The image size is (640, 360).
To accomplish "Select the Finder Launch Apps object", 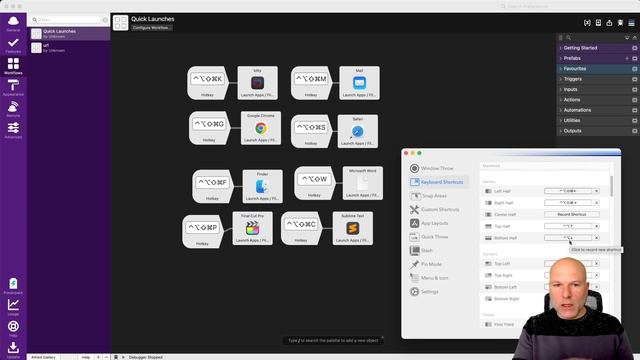I will pos(262,186).
